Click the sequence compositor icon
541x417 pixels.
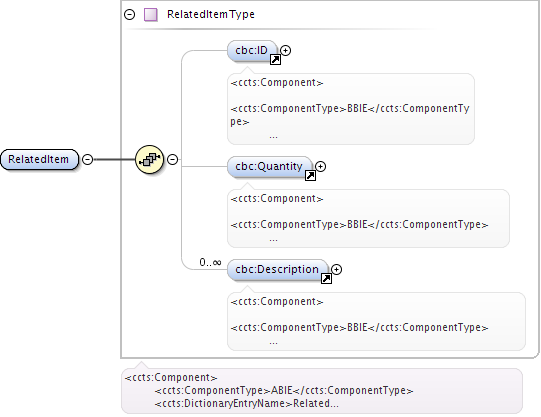click(x=149, y=159)
